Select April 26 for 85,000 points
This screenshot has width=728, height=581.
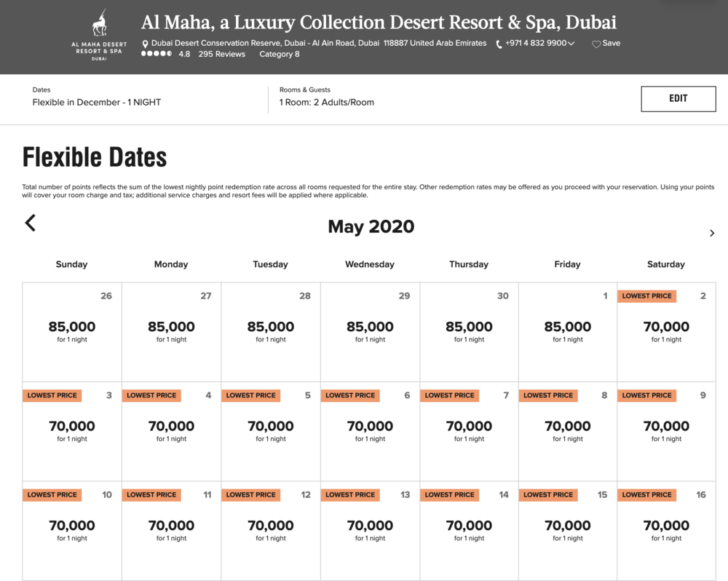tap(72, 332)
